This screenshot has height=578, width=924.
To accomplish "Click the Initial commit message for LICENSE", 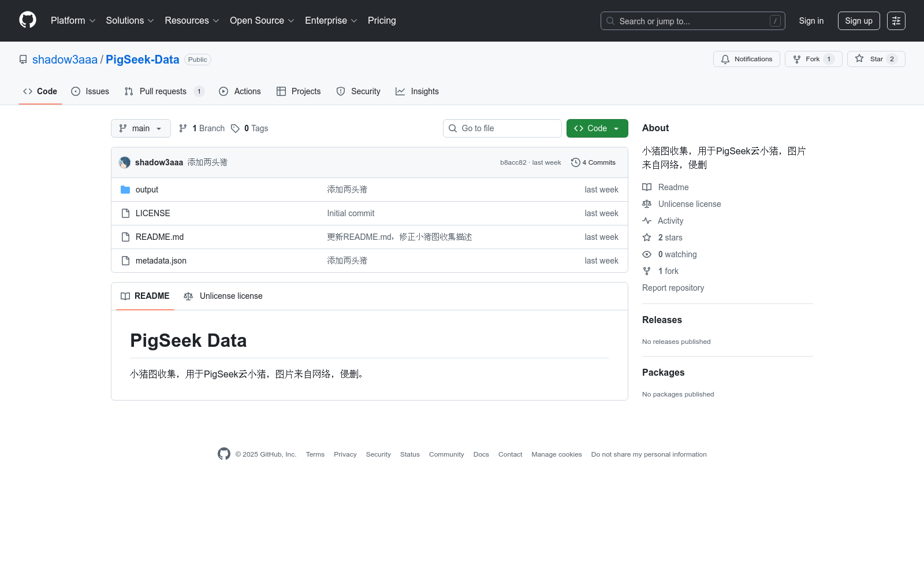I will [x=351, y=213].
